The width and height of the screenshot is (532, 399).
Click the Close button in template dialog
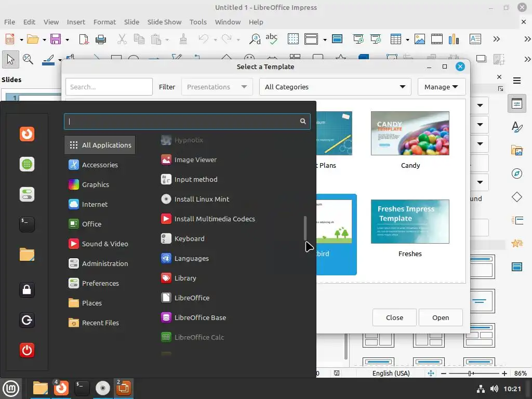[394, 317]
